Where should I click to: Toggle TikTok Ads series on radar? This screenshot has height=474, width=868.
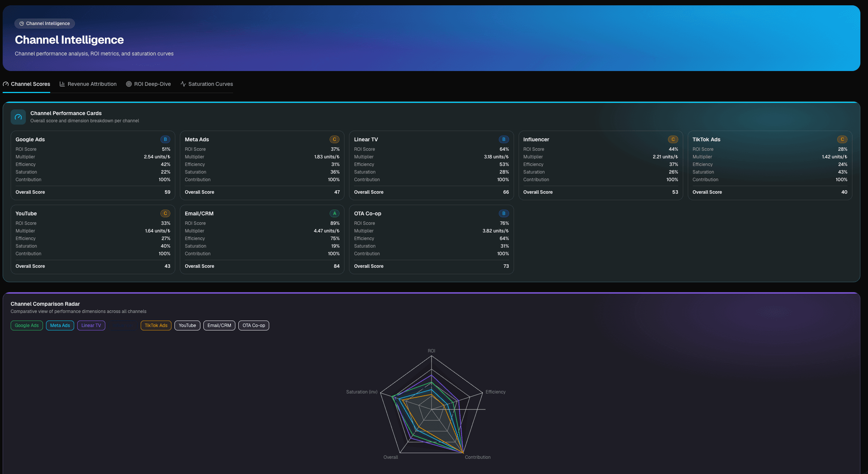(156, 325)
